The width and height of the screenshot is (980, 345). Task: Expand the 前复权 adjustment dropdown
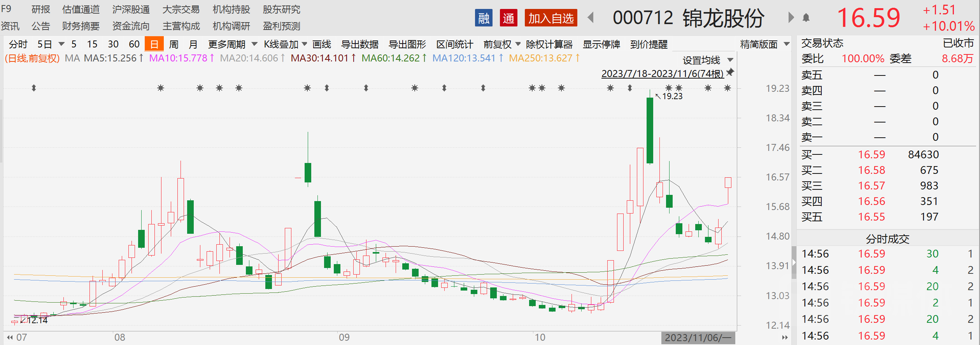tap(501, 44)
